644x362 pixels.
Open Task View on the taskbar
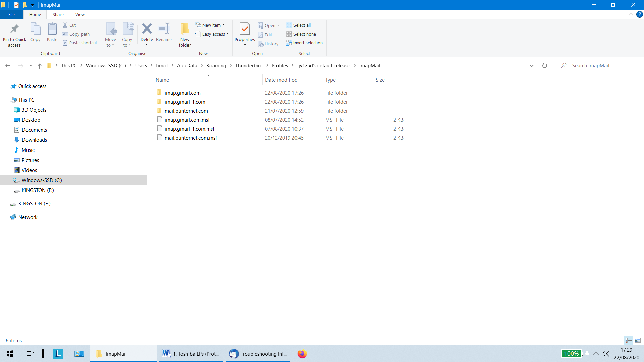pyautogui.click(x=30, y=354)
